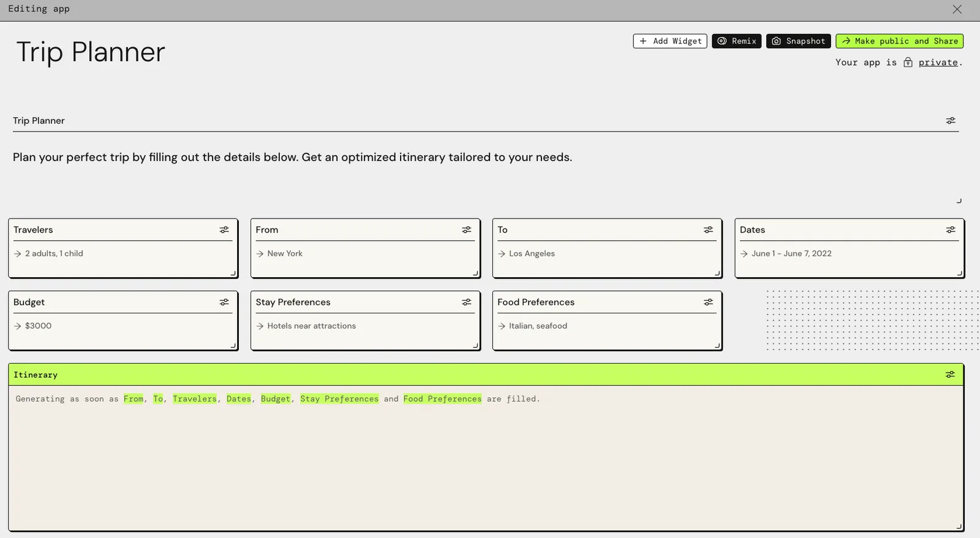Viewport: 980px width, 538px height.
Task: Open settings icon on To widget
Action: point(709,230)
